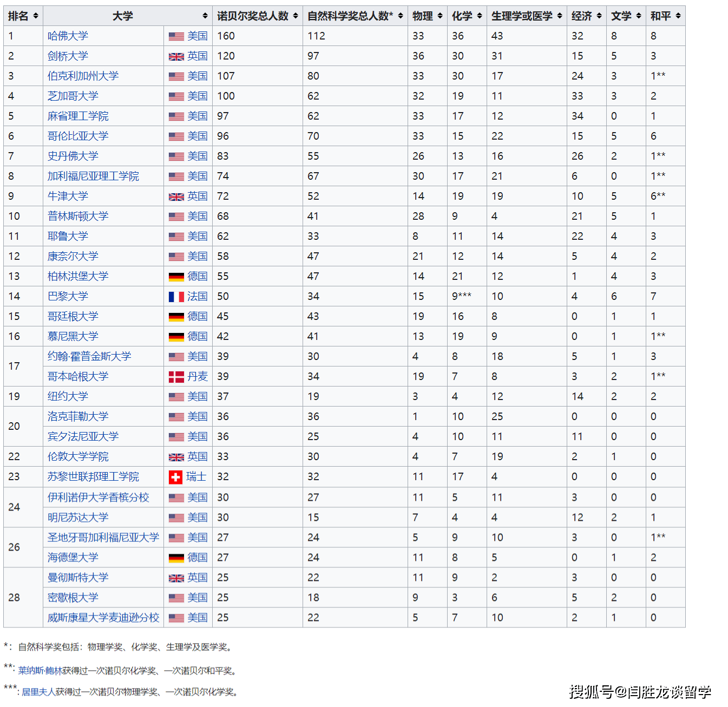Click 丹麦 country link in 哥本哈根大学 row
The width and height of the screenshot is (728, 707).
(x=198, y=376)
